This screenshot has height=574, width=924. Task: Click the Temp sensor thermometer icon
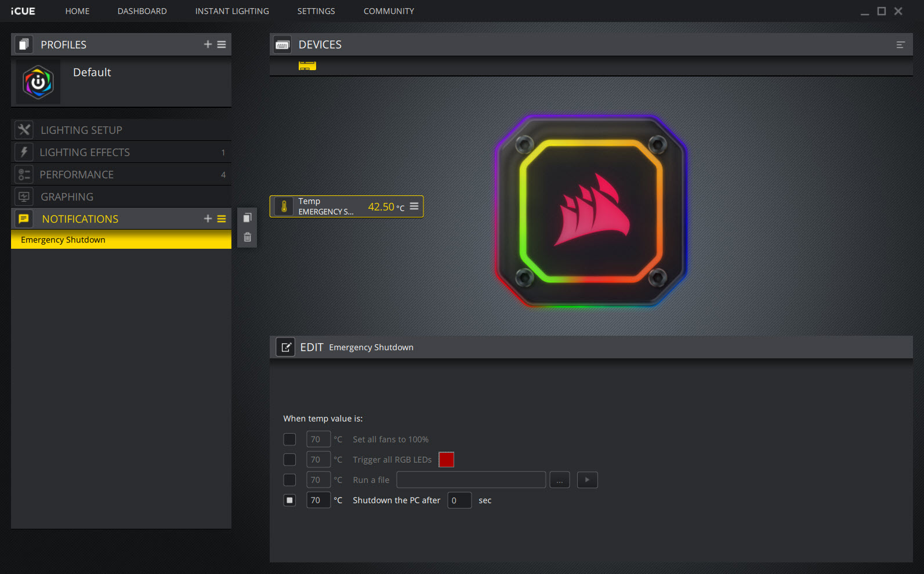284,206
